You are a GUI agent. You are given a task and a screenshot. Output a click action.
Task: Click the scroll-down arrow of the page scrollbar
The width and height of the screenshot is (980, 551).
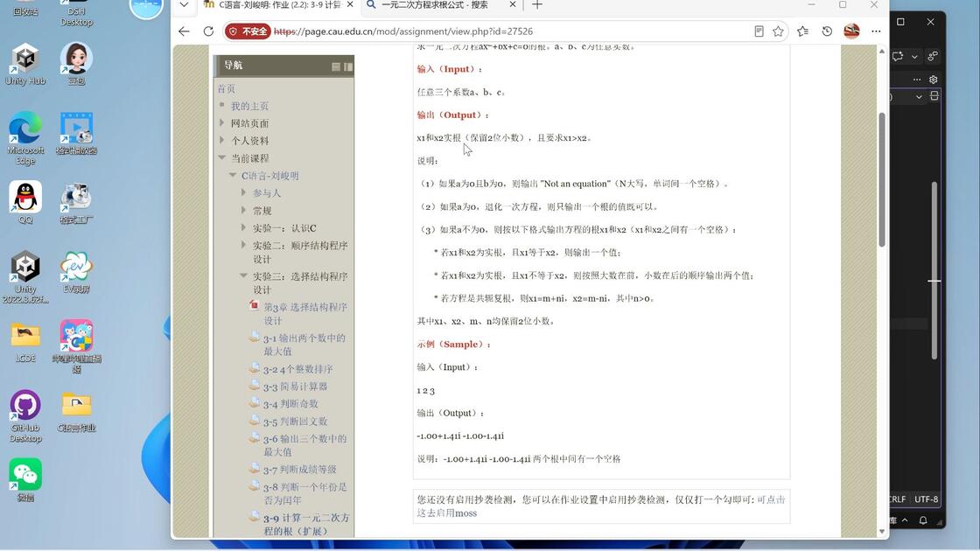(882, 532)
